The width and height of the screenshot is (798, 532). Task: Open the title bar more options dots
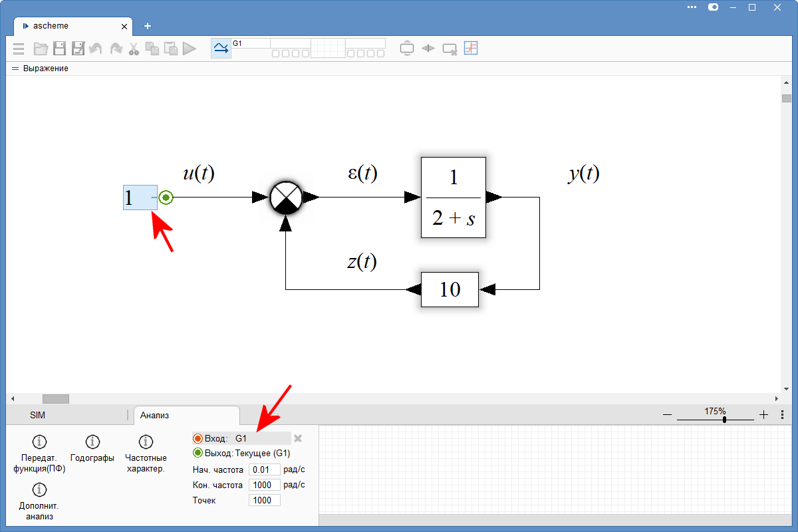tap(692, 7)
